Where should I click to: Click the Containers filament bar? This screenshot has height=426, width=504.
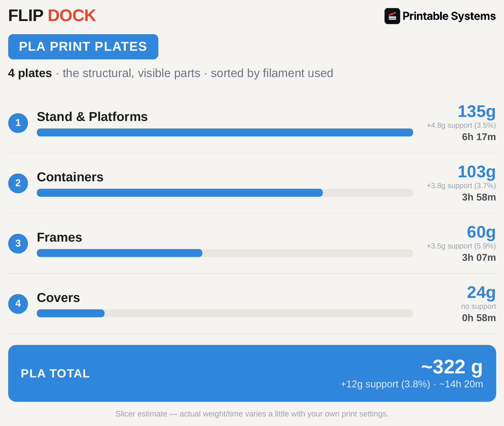[x=225, y=193]
